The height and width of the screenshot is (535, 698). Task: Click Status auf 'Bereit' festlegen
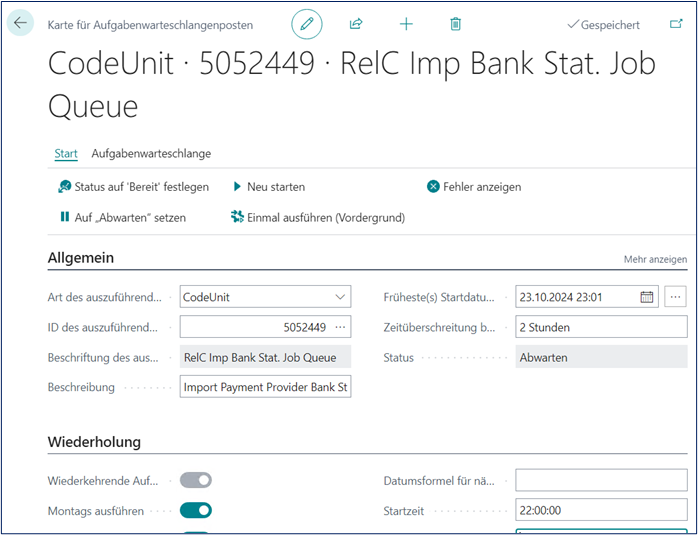133,187
